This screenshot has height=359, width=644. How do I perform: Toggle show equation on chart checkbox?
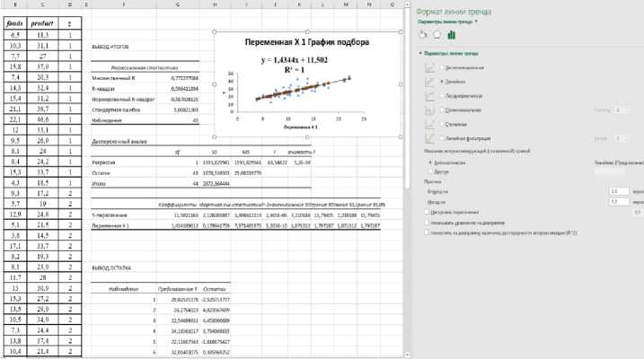pyautogui.click(x=427, y=223)
